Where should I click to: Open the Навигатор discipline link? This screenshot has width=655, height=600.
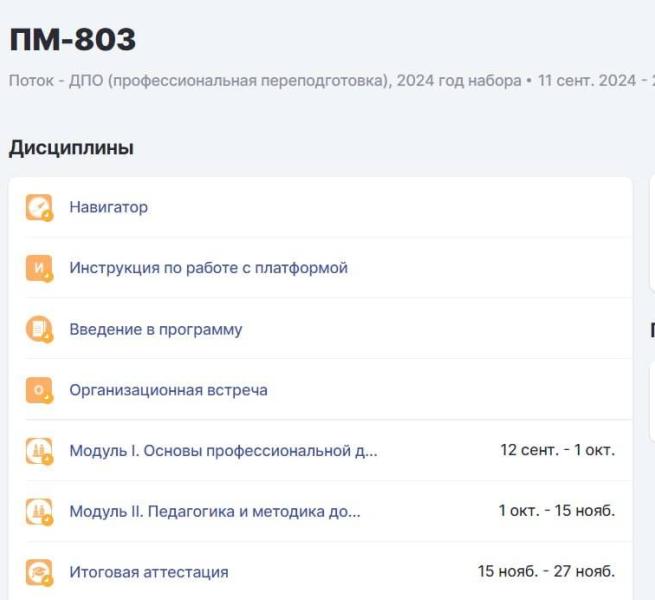(x=108, y=207)
